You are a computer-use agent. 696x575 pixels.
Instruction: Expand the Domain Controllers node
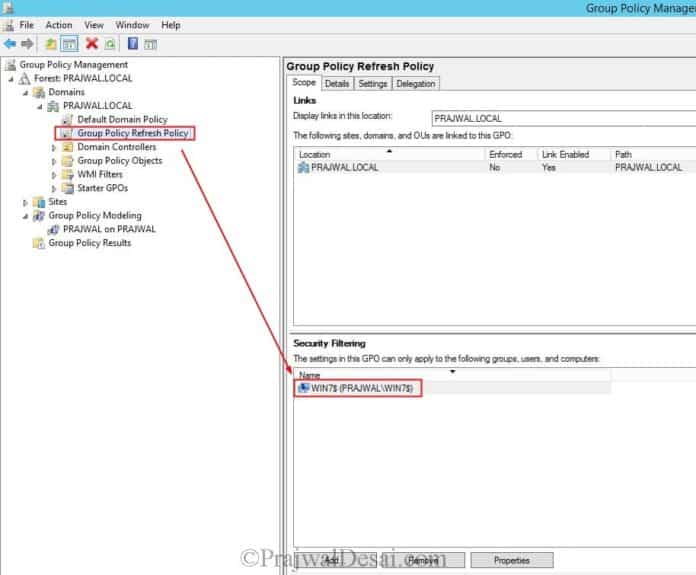pos(54,147)
